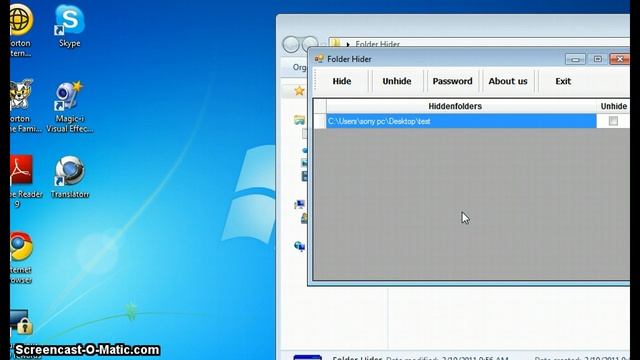Click Computer icon in Explorer sidebar
This screenshot has width=640, height=360.
[299, 204]
